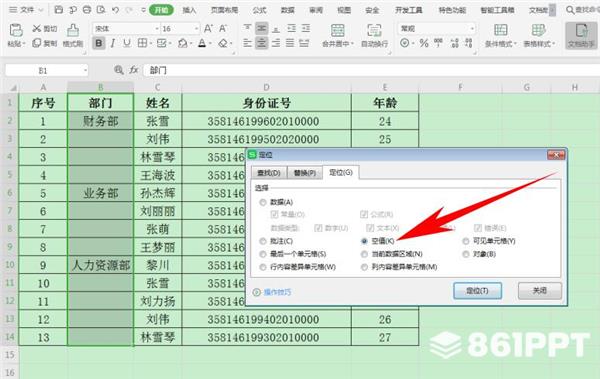The width and height of the screenshot is (600, 379).
Task: Toggle Bold formatting button
Action: tap(99, 43)
